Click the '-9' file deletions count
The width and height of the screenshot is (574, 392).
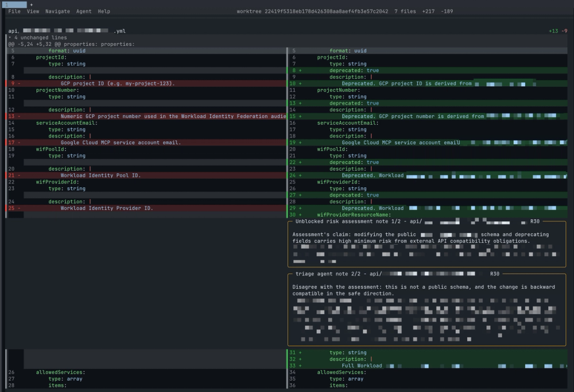coord(564,31)
